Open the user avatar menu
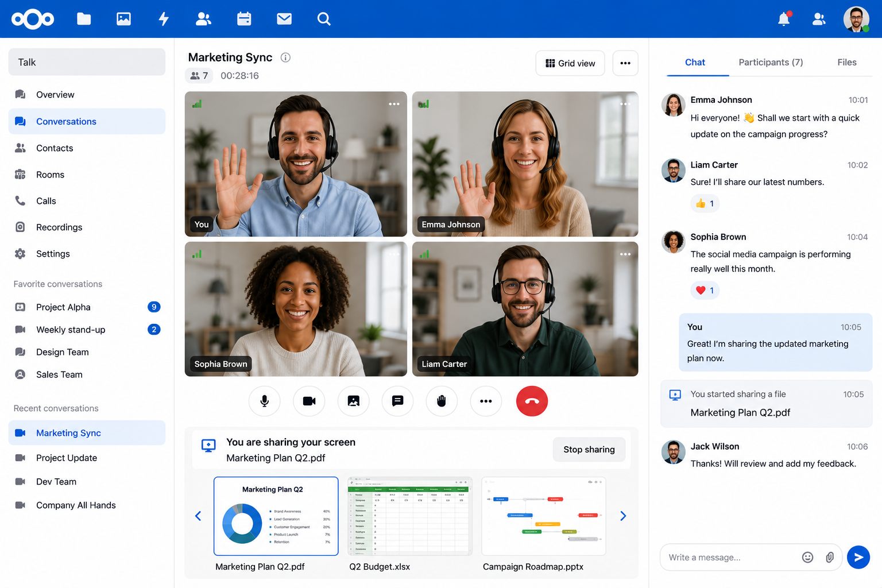The image size is (882, 588). 856,19
